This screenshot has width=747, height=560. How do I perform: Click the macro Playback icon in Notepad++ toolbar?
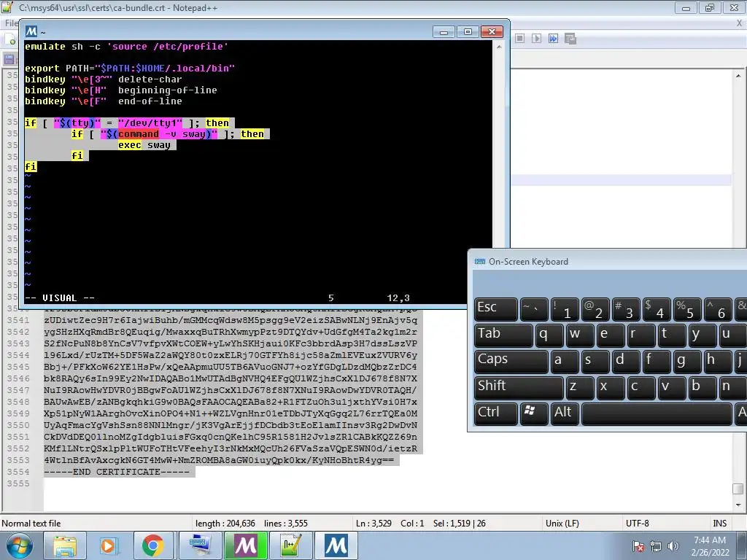[x=536, y=38]
